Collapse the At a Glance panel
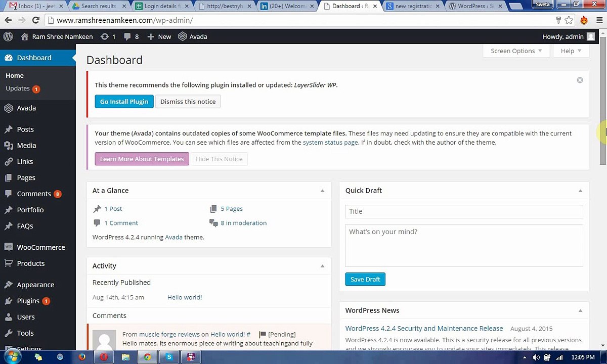 pyautogui.click(x=322, y=191)
